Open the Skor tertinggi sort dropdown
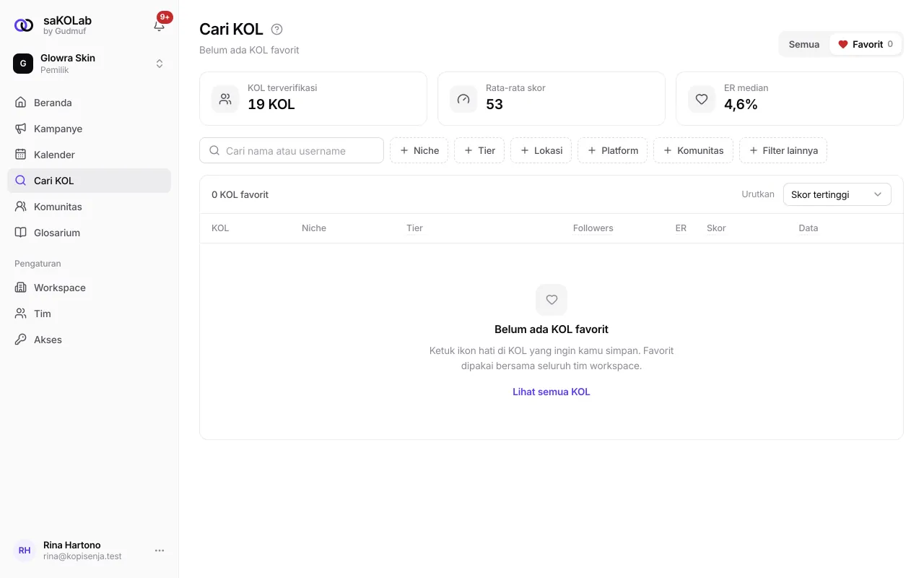 click(837, 194)
